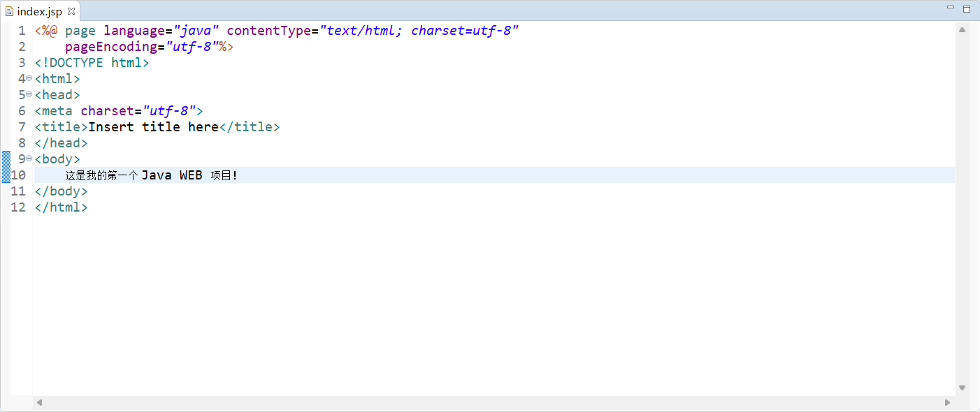Viewport: 980px width, 412px height.
Task: Select the index.jsp editor tab
Action: [41, 11]
